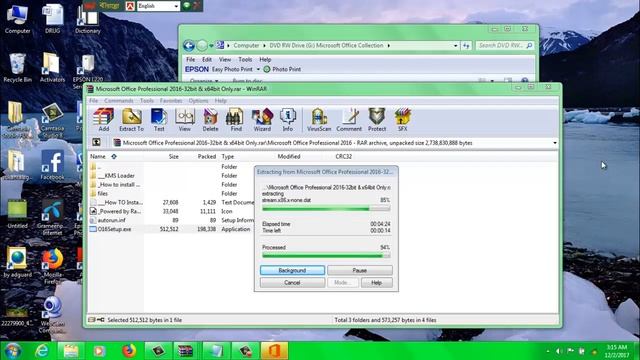Image resolution: width=640 pixels, height=360 pixels.
Task: Show archive Info icon
Action: click(288, 120)
